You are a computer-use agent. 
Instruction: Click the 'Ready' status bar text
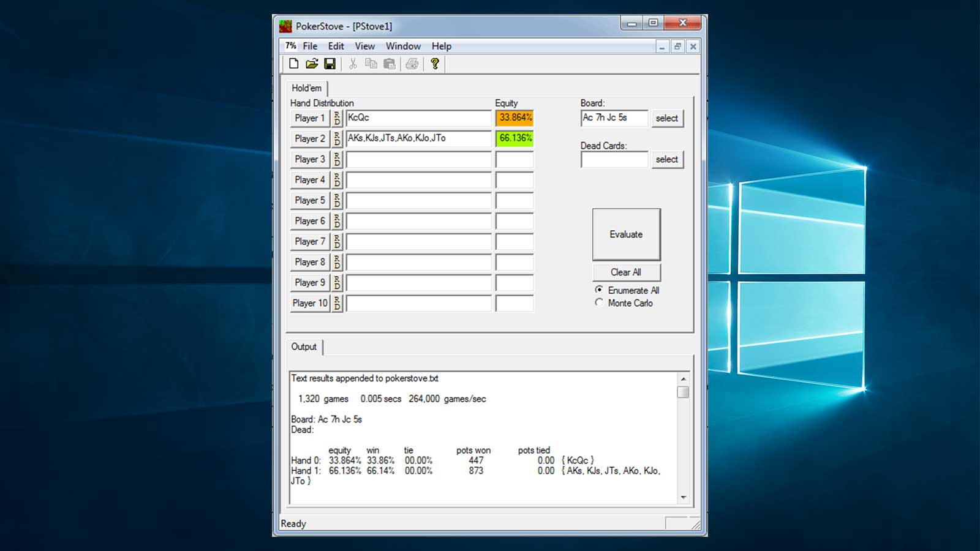click(x=293, y=524)
